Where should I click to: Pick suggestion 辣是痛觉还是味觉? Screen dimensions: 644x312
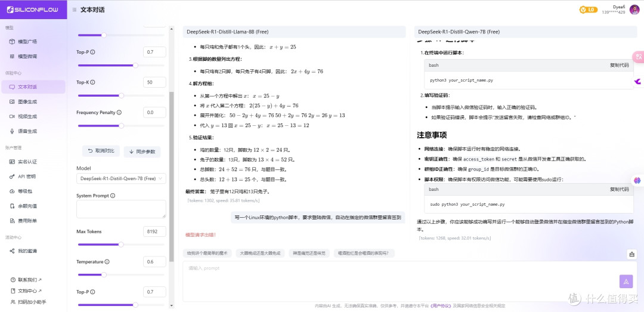click(x=309, y=253)
